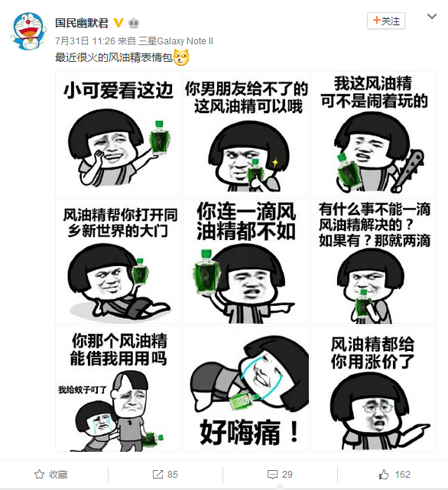Open the 你男朋友给不了的 meme image
The width and height of the screenshot is (448, 490).
pos(245,134)
